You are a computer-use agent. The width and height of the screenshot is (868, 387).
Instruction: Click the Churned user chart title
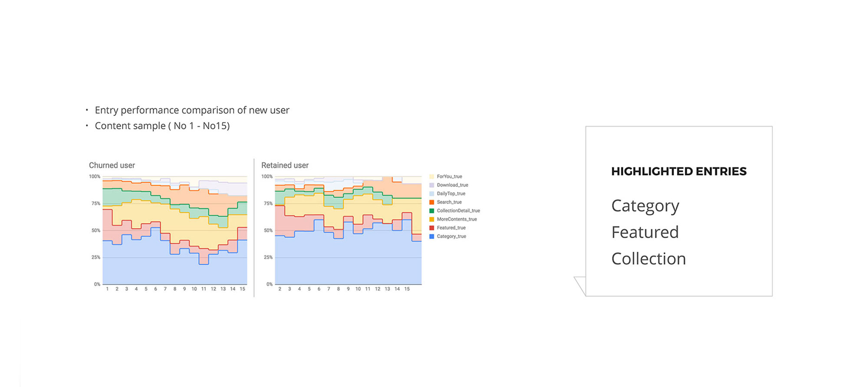(112, 165)
